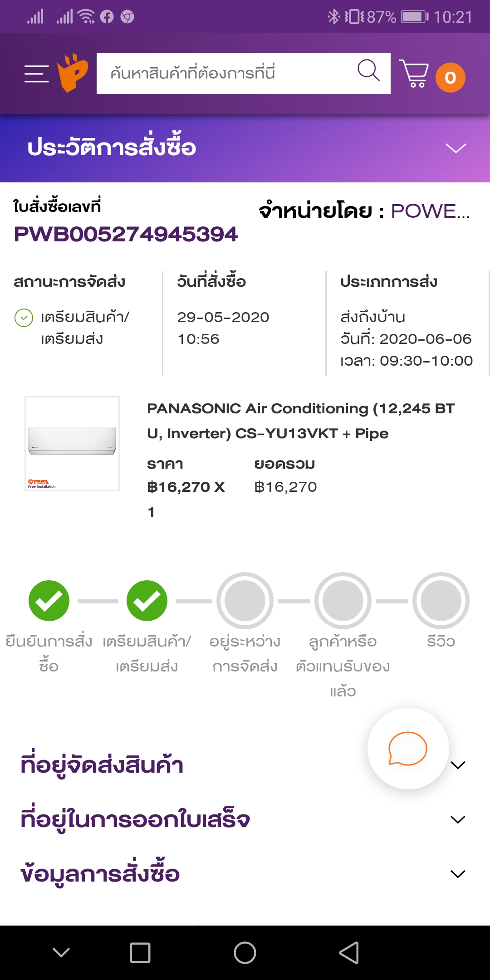Tap order number PWB005274945394
The width and height of the screenshot is (490, 980).
[x=126, y=234]
